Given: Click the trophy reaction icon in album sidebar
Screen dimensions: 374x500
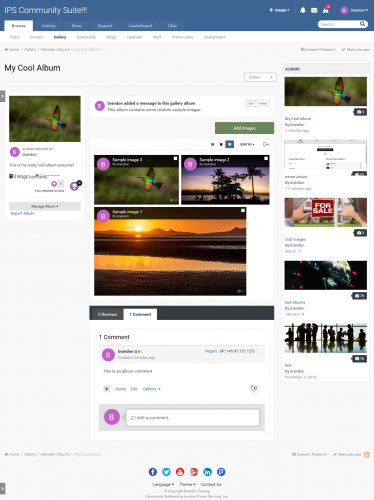Looking at the screenshot, I should tap(74, 186).
